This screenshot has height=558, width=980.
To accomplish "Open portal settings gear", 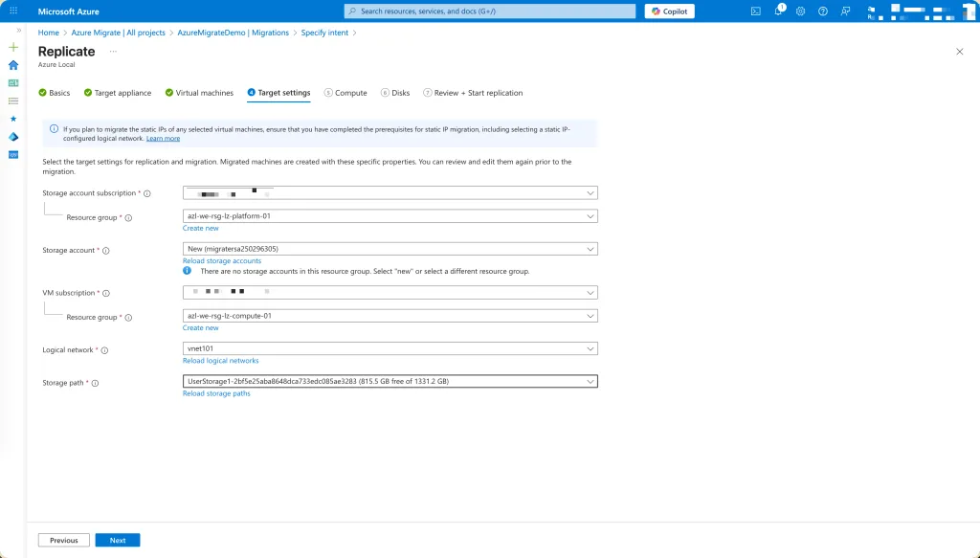I will [x=800, y=11].
